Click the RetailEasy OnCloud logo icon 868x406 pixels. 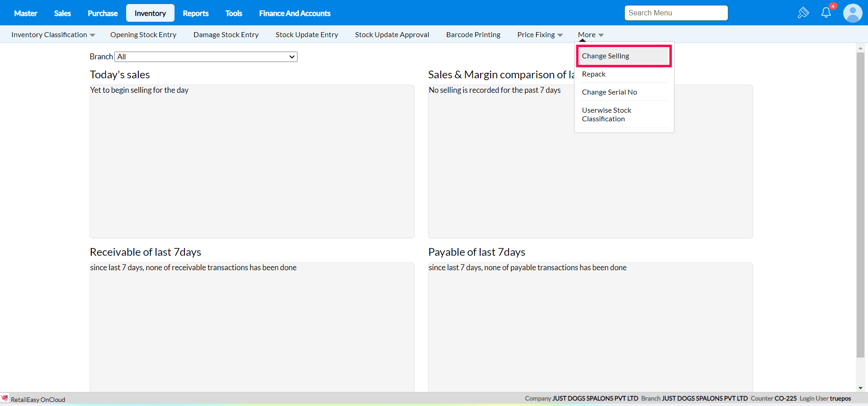5,398
